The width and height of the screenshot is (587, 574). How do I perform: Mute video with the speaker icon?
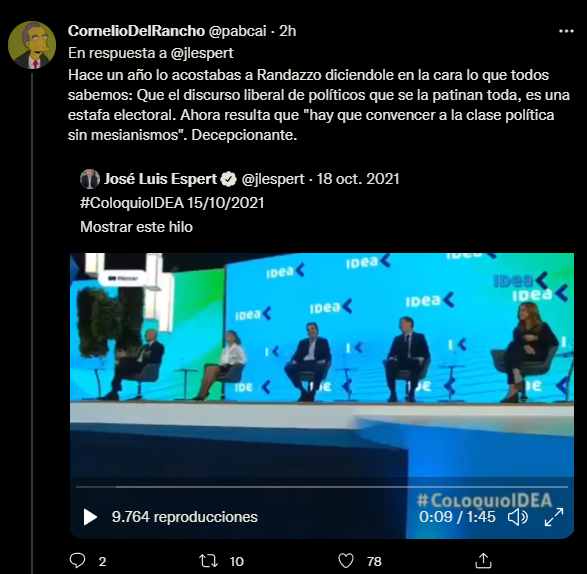pyautogui.click(x=518, y=517)
